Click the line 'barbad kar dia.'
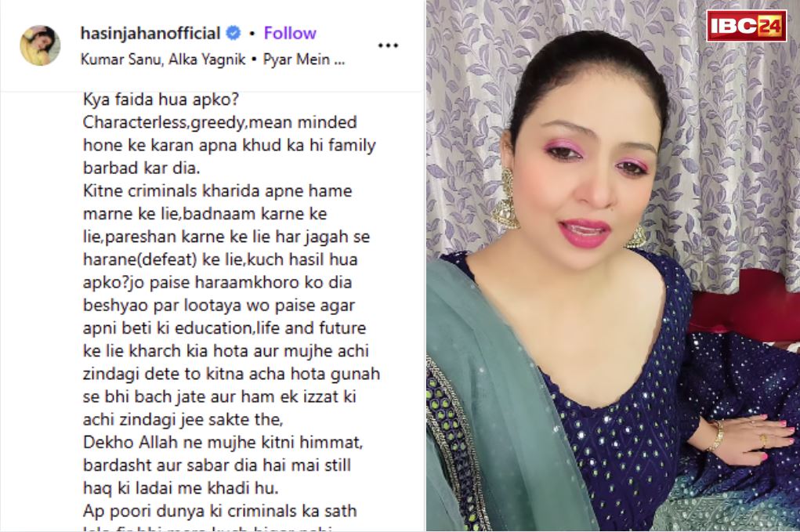Screen dimensions: 800x532 [141, 168]
